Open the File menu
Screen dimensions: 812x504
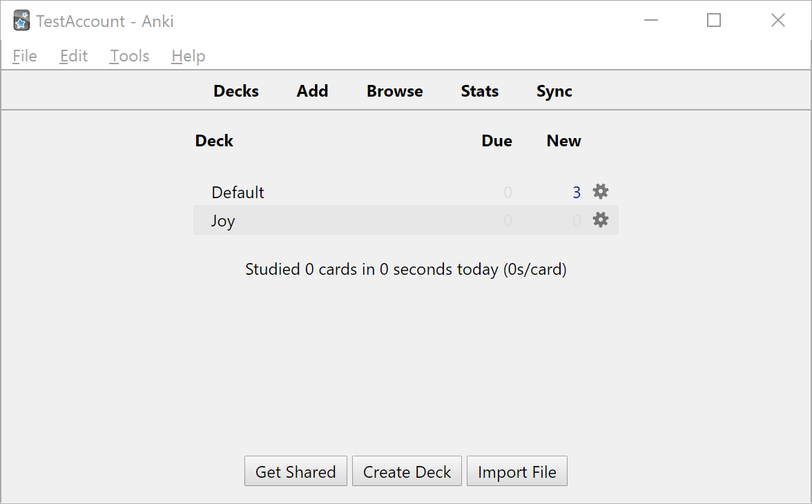(24, 56)
